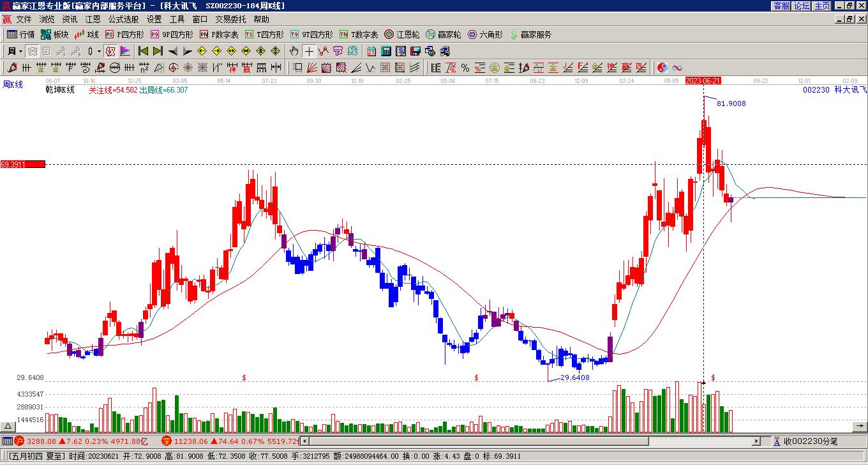Click the horizontal scrollbar right arrow
The width and height of the screenshot is (868, 465).
pos(757,441)
